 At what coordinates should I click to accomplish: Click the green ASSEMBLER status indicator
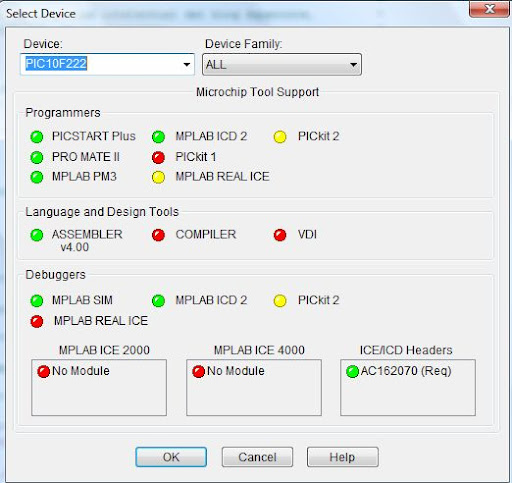click(37, 235)
